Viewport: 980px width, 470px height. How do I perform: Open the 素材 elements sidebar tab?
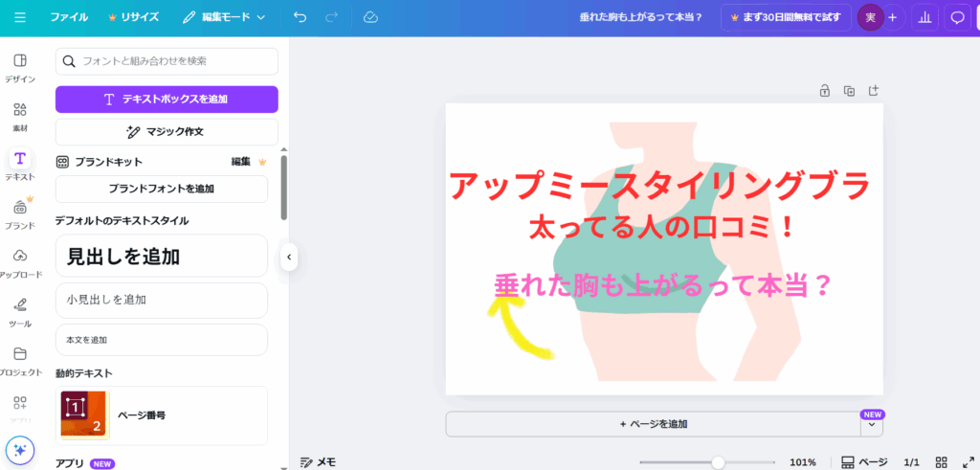20,117
